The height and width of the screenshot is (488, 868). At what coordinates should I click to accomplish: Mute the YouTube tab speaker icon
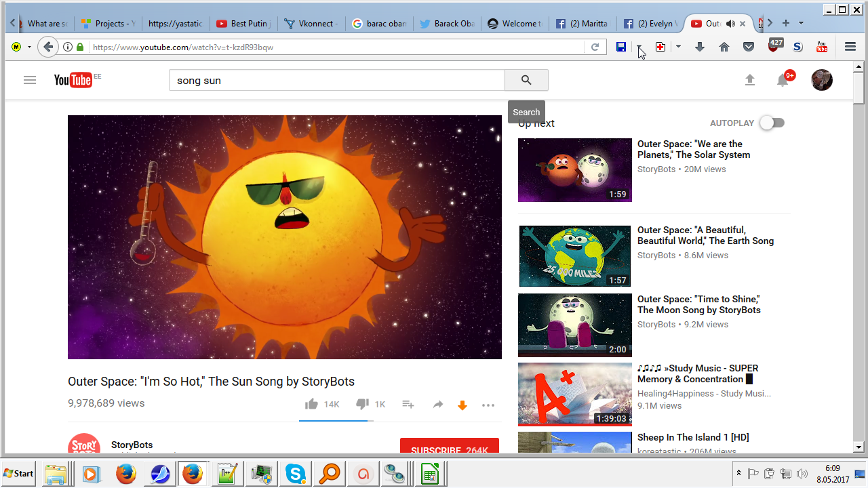[730, 23]
